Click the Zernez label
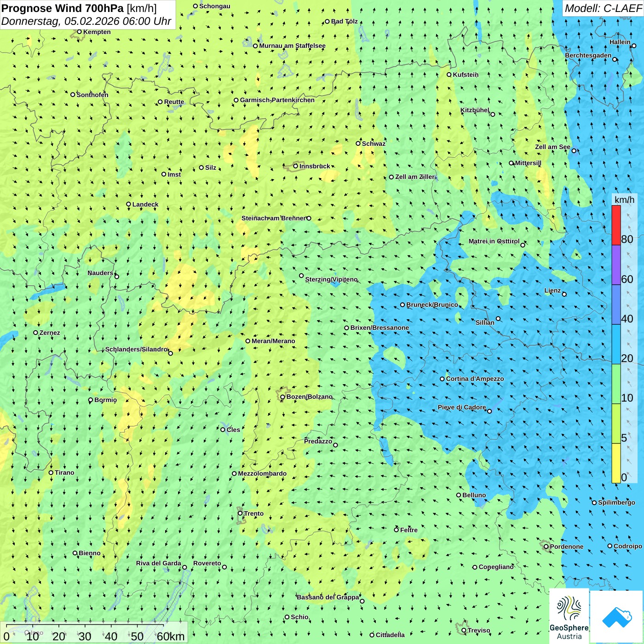644x644 pixels. (x=50, y=333)
